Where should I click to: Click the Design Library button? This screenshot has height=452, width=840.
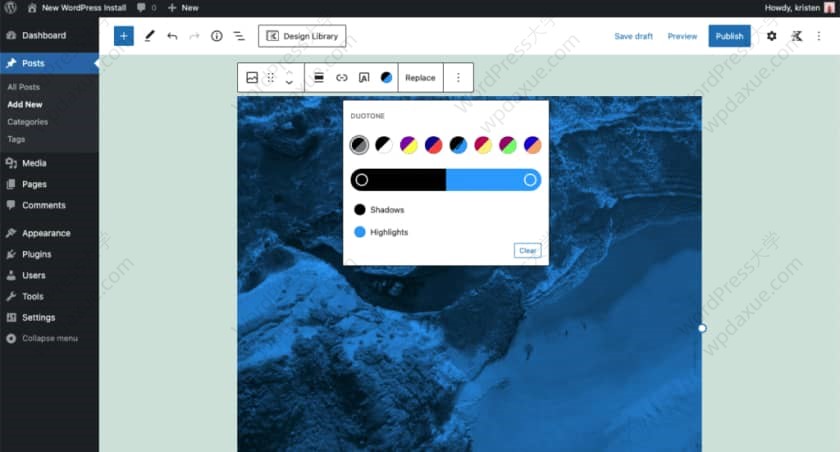coord(302,36)
